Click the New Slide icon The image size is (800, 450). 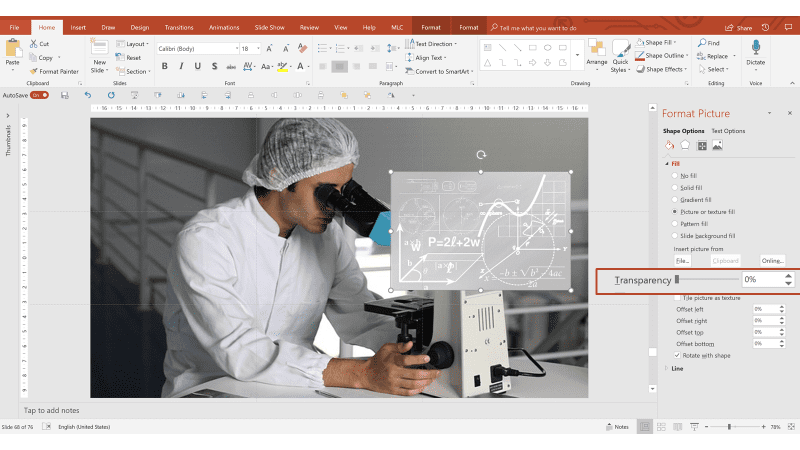click(99, 48)
